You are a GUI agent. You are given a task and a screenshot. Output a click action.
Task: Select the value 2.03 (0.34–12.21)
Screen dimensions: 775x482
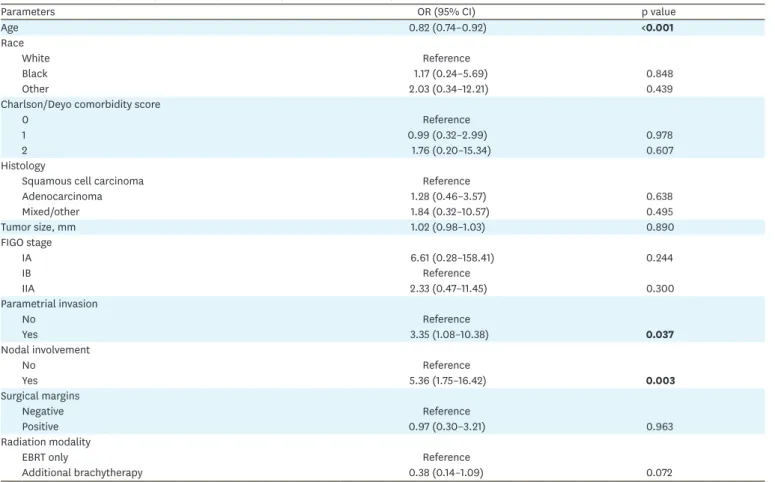pos(449,89)
